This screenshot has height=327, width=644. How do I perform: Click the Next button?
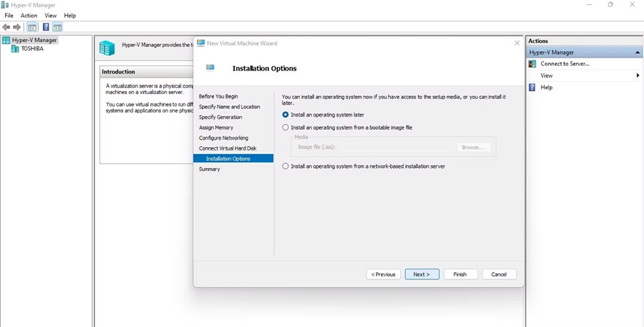click(x=422, y=275)
